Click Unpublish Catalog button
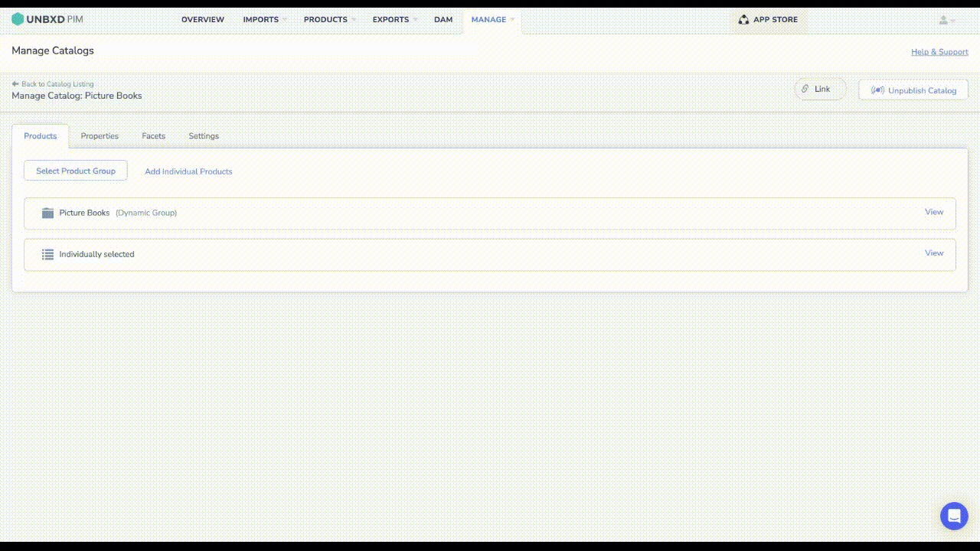This screenshot has width=980, height=551. point(913,90)
